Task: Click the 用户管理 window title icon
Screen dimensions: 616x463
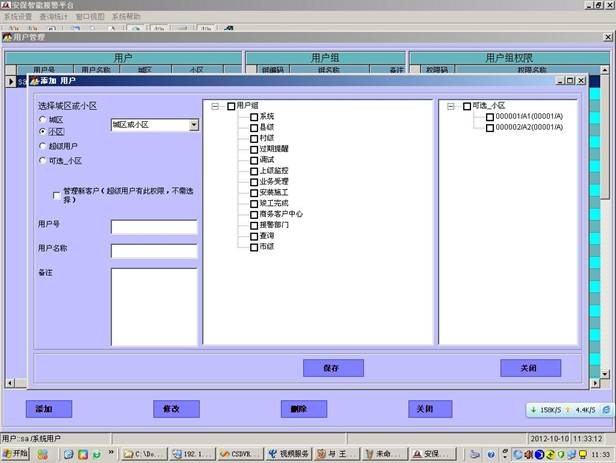Action: coord(8,37)
